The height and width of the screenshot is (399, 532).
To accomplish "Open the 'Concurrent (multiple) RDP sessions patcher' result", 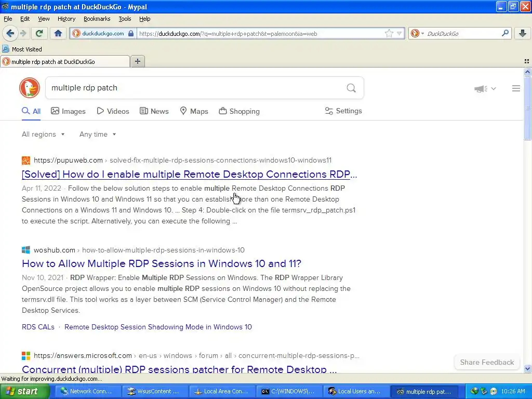I will click(179, 369).
